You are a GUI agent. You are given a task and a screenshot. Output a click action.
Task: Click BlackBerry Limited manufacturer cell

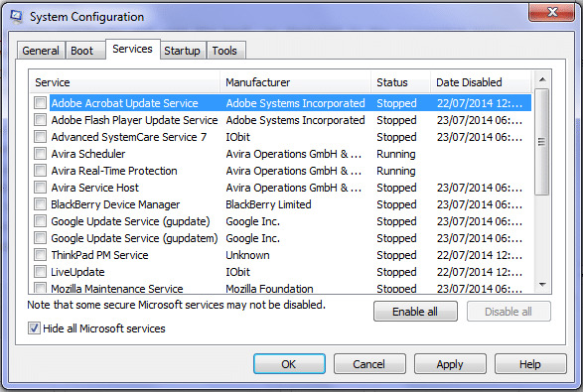pos(268,204)
